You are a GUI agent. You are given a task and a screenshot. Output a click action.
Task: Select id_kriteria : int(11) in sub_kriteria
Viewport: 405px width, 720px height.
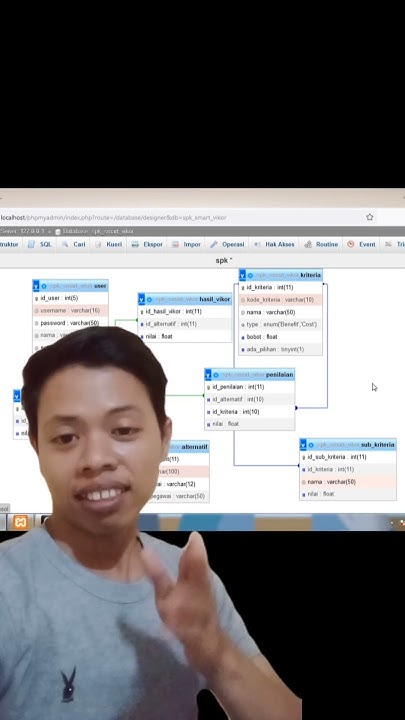click(x=348, y=469)
